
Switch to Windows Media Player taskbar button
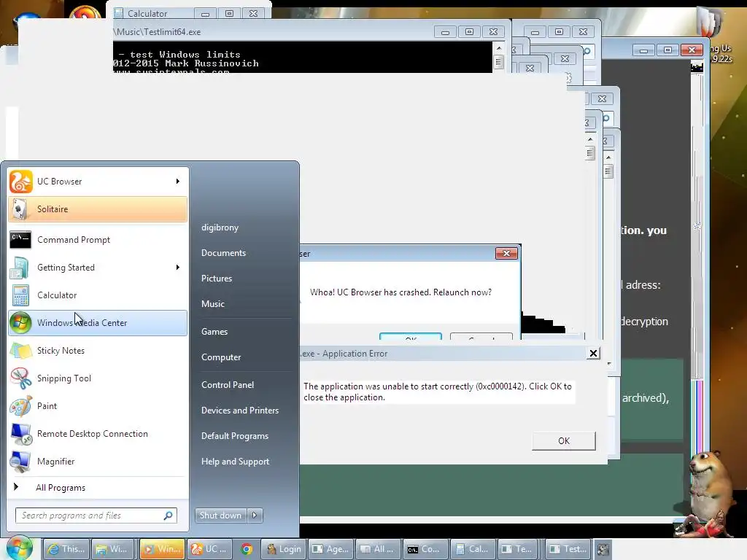pos(162,549)
